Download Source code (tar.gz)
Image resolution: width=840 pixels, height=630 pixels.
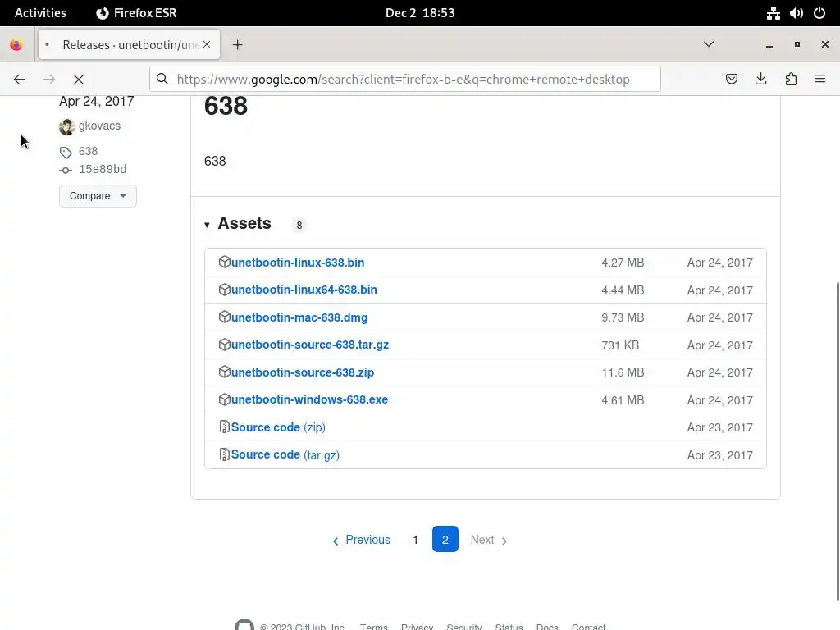285,454
